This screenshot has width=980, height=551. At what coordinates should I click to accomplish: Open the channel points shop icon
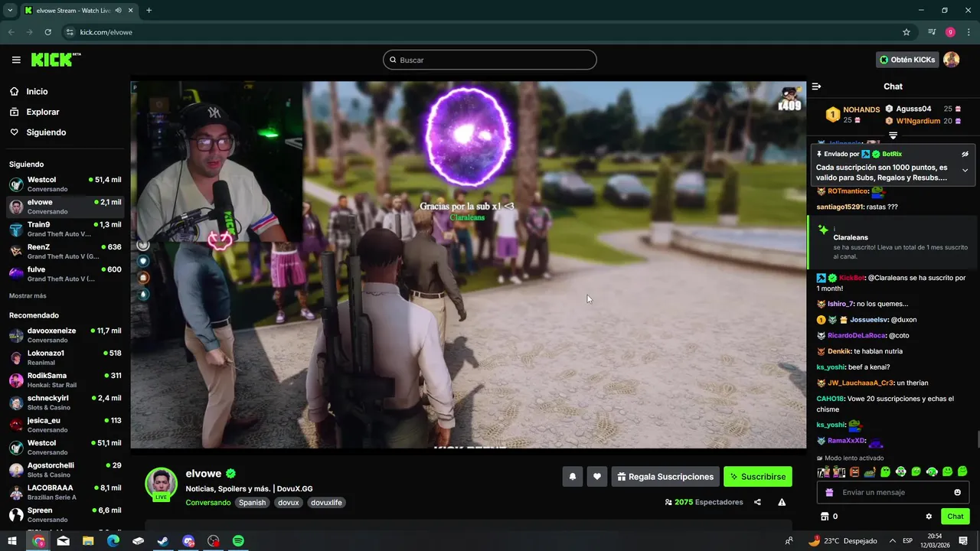pos(825,517)
